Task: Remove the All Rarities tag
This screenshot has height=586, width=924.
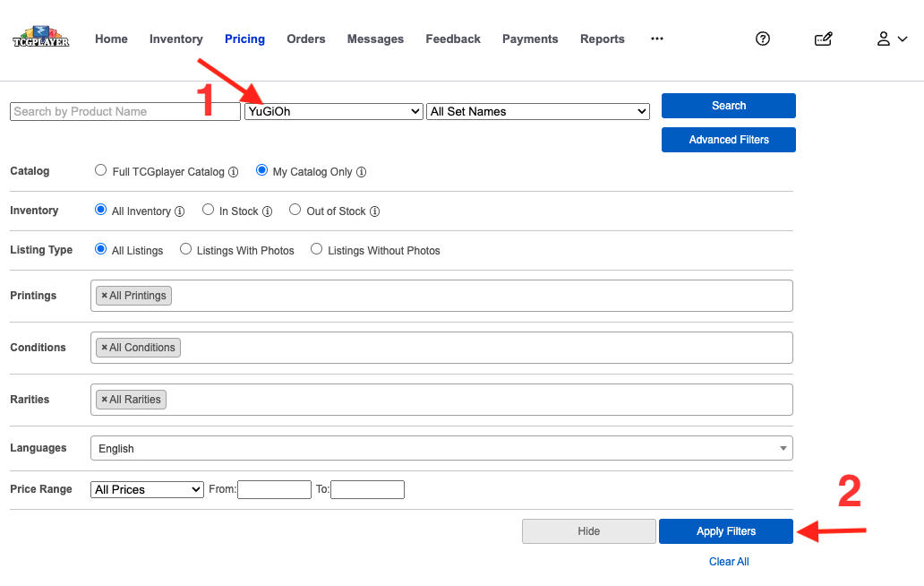Action: (104, 399)
